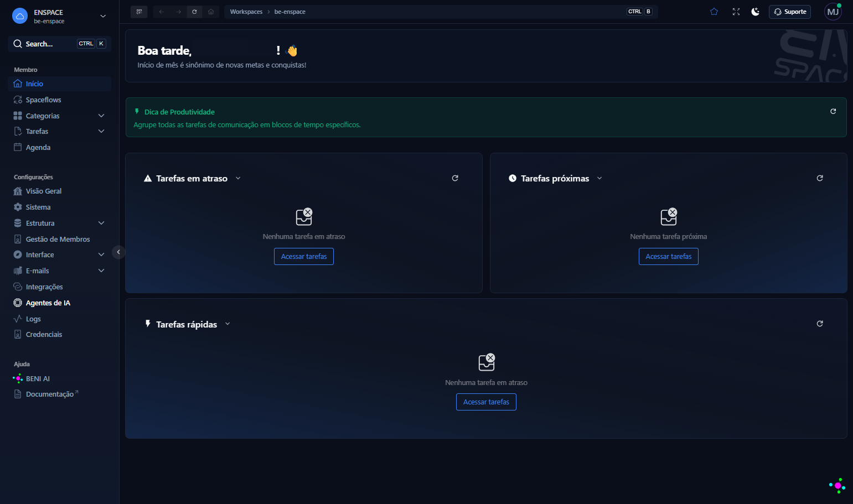Click the browser-style back arrow
The image size is (853, 504).
(x=162, y=12)
